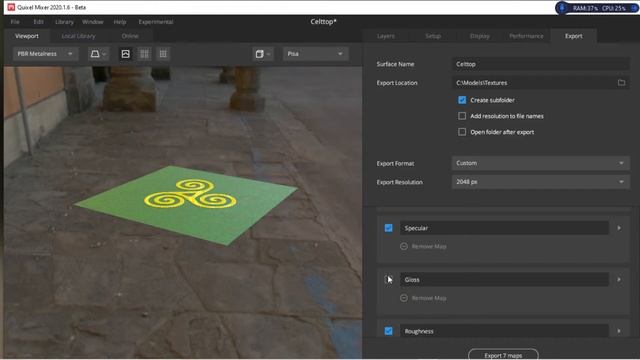Browse for export location folder icon

(621, 82)
